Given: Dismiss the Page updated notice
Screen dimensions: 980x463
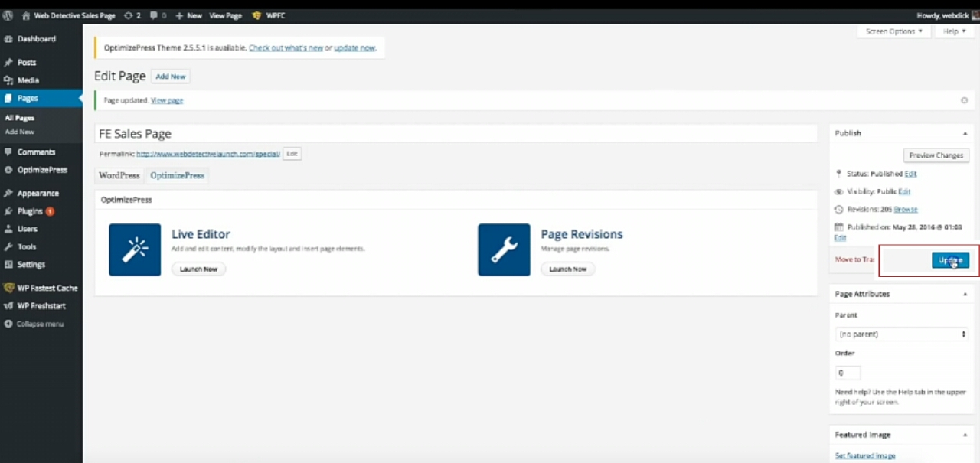Looking at the screenshot, I should point(964,100).
